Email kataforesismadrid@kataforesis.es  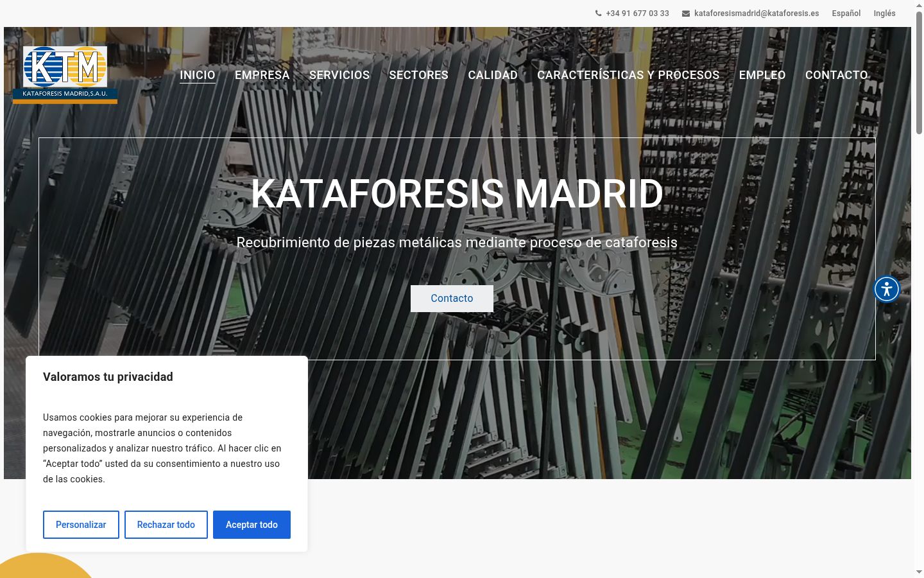pyautogui.click(x=757, y=13)
